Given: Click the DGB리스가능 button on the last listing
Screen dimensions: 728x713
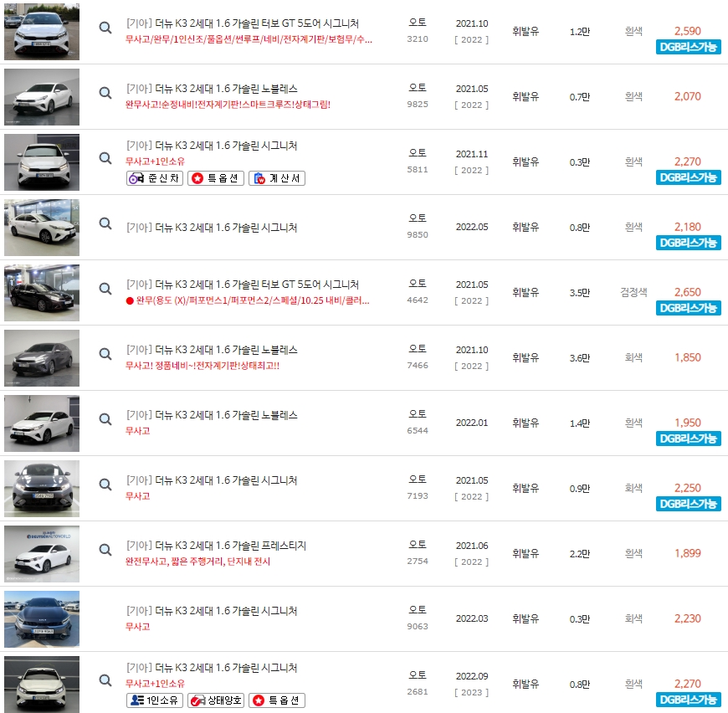Looking at the screenshot, I should coord(688,700).
